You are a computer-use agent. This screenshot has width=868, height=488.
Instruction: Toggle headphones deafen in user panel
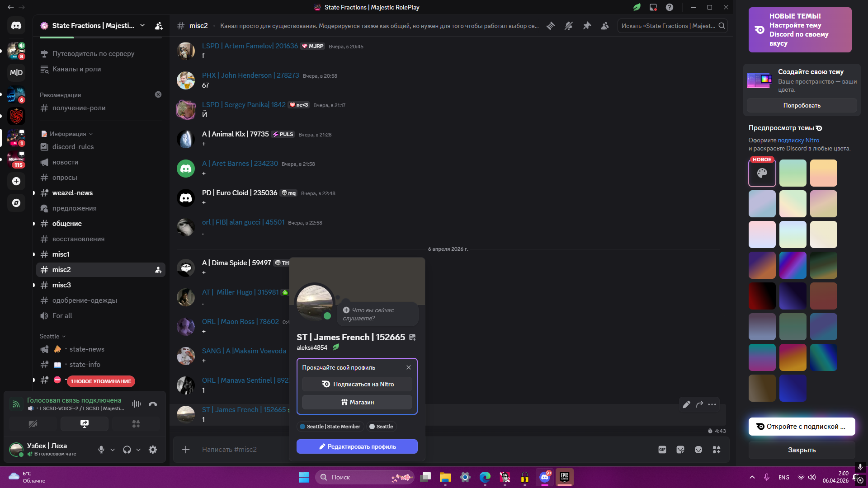click(127, 450)
